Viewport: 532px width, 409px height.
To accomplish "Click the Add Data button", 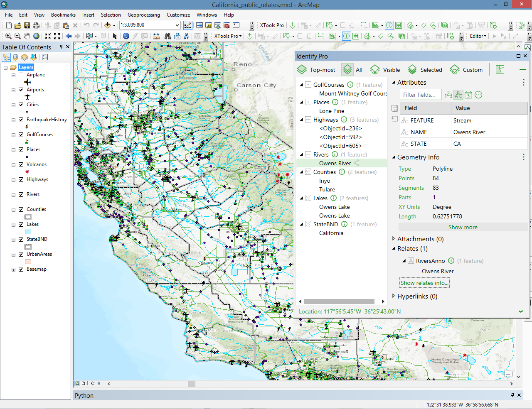I will pyautogui.click(x=108, y=25).
